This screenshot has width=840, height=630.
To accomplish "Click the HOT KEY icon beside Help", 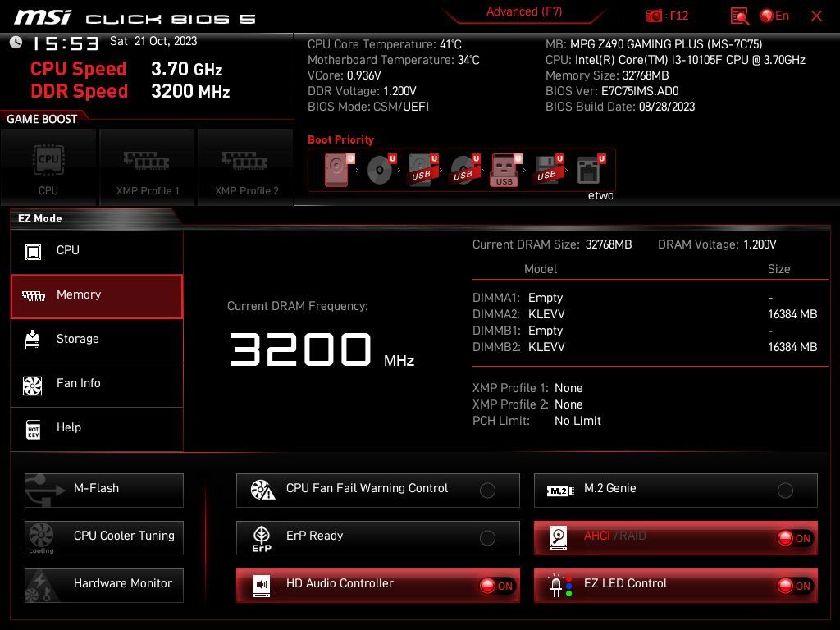I will click(33, 429).
